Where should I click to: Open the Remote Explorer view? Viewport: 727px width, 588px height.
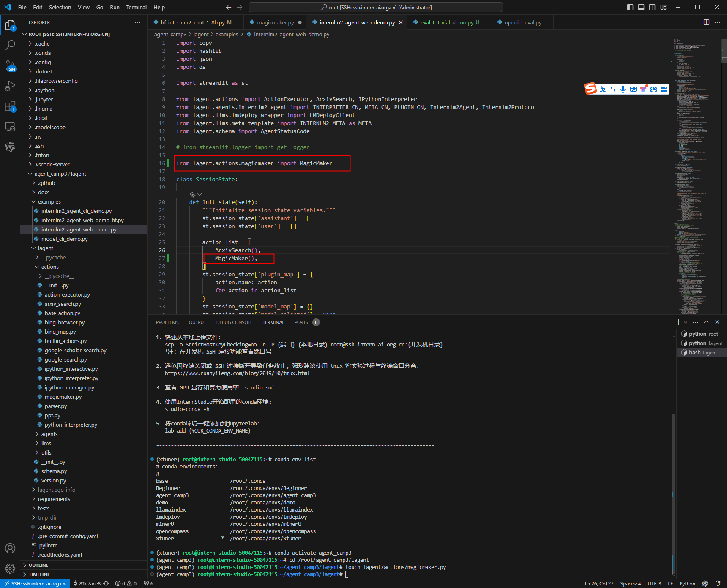click(10, 126)
